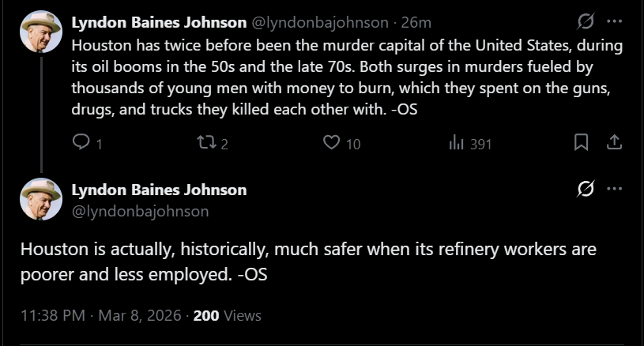644x346 pixels.
Task: Repost the murder capital tweet
Action: (x=205, y=143)
